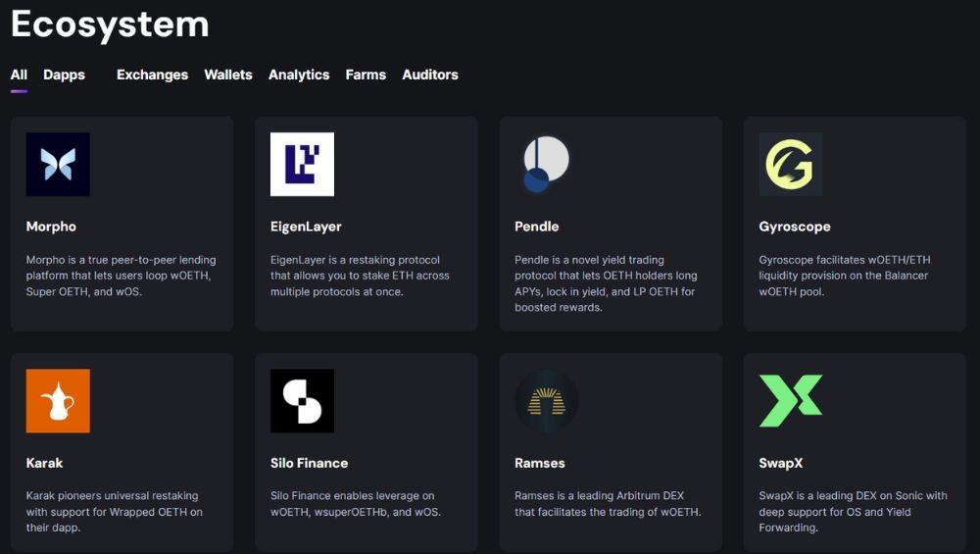Click the Gyroscope G logo icon

[790, 165]
